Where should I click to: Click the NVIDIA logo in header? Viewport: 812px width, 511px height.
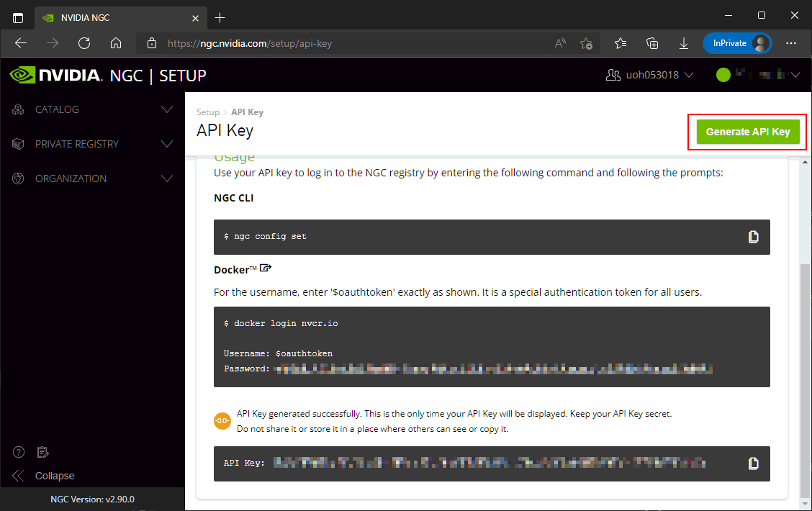coord(55,75)
